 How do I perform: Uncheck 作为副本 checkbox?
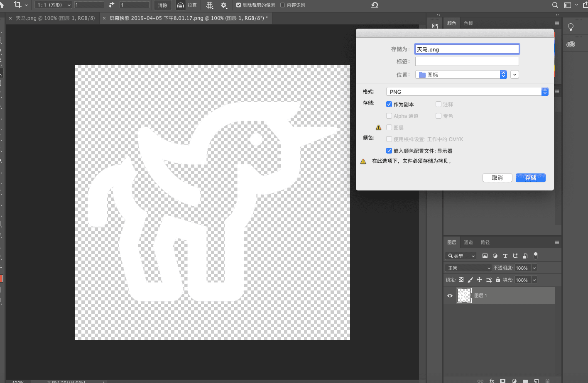(x=389, y=104)
